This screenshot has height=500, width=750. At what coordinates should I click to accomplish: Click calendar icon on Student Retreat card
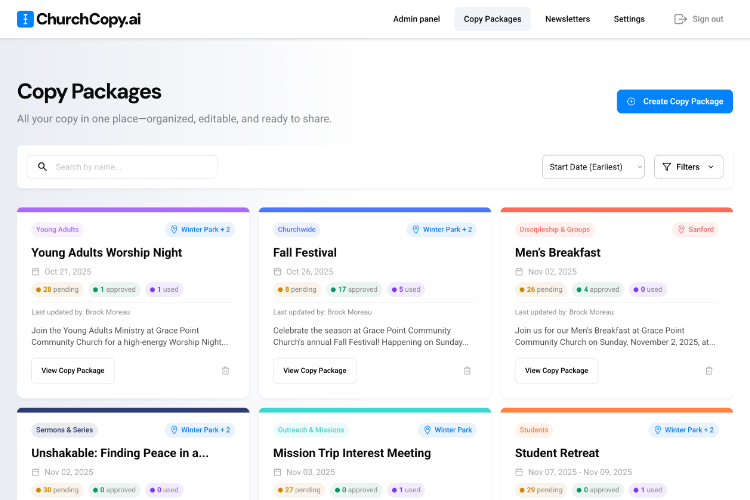tap(519, 472)
